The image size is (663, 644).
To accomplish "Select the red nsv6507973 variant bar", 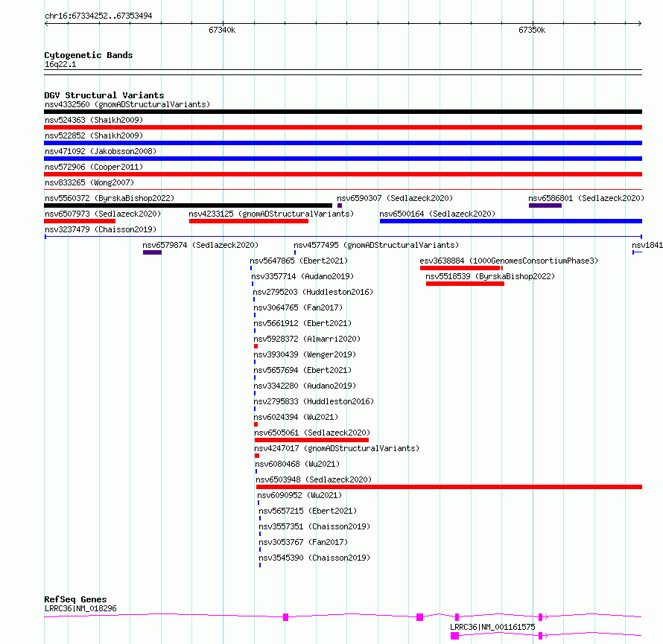I will coord(80,221).
